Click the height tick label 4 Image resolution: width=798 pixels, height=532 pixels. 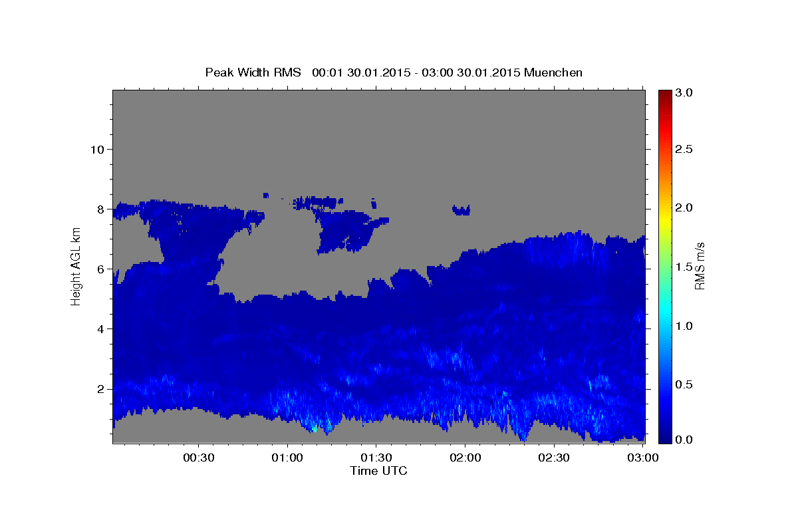tap(100, 329)
